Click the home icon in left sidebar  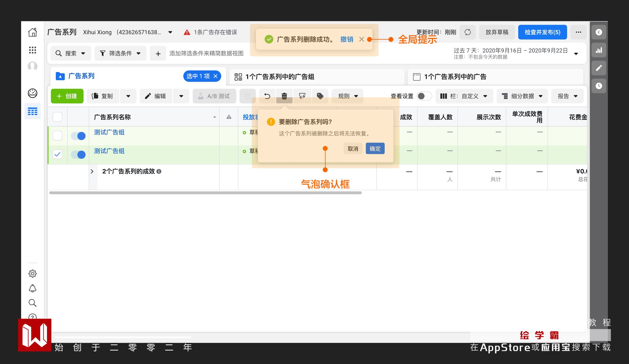33,32
